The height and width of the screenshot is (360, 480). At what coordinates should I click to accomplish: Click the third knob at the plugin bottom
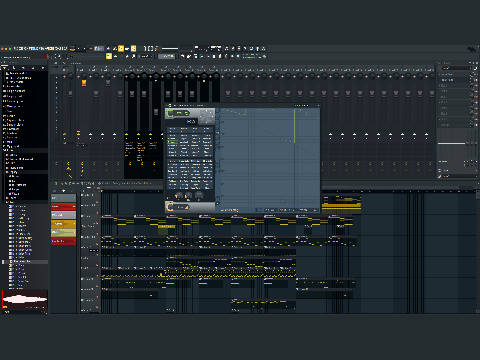[199, 195]
